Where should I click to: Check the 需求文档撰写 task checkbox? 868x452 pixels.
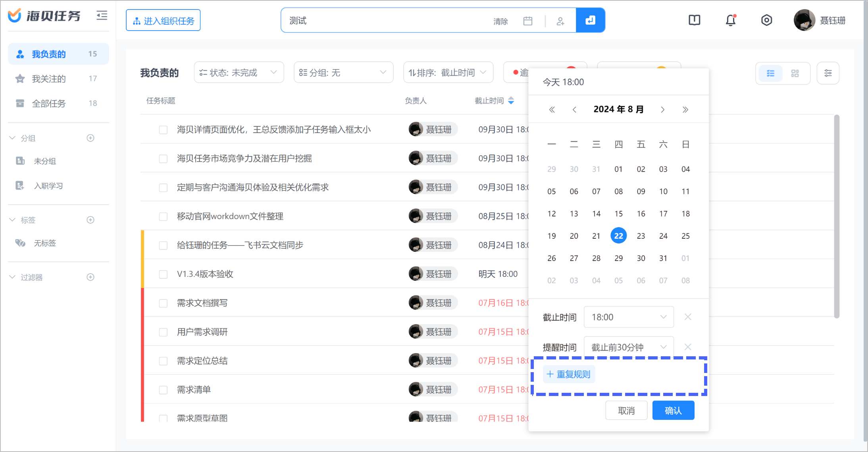[163, 303]
